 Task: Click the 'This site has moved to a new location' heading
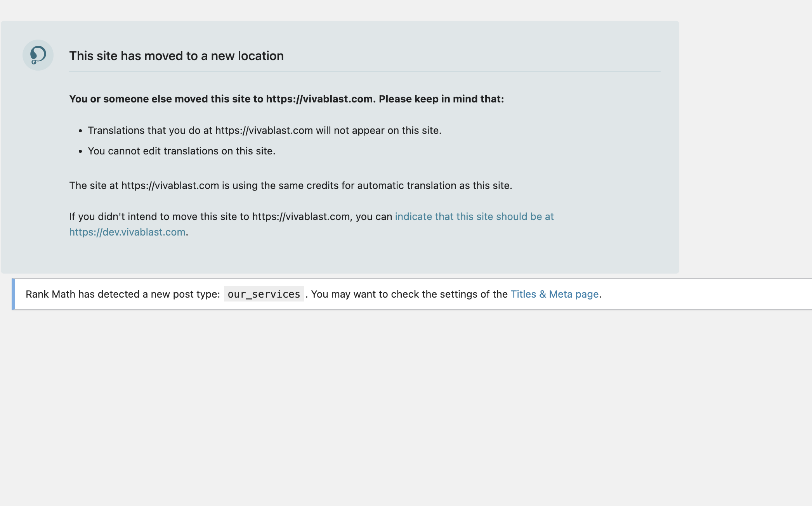coord(177,56)
